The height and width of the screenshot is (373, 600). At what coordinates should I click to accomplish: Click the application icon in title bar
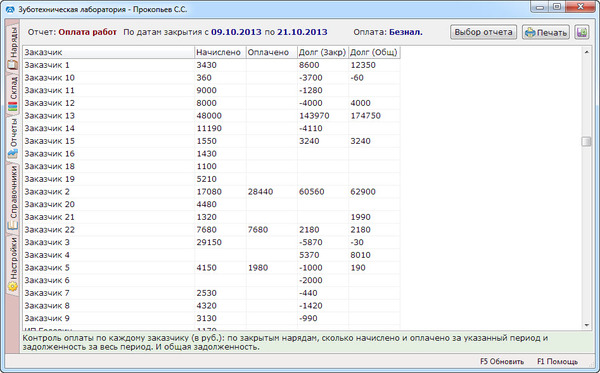pyautogui.click(x=10, y=9)
